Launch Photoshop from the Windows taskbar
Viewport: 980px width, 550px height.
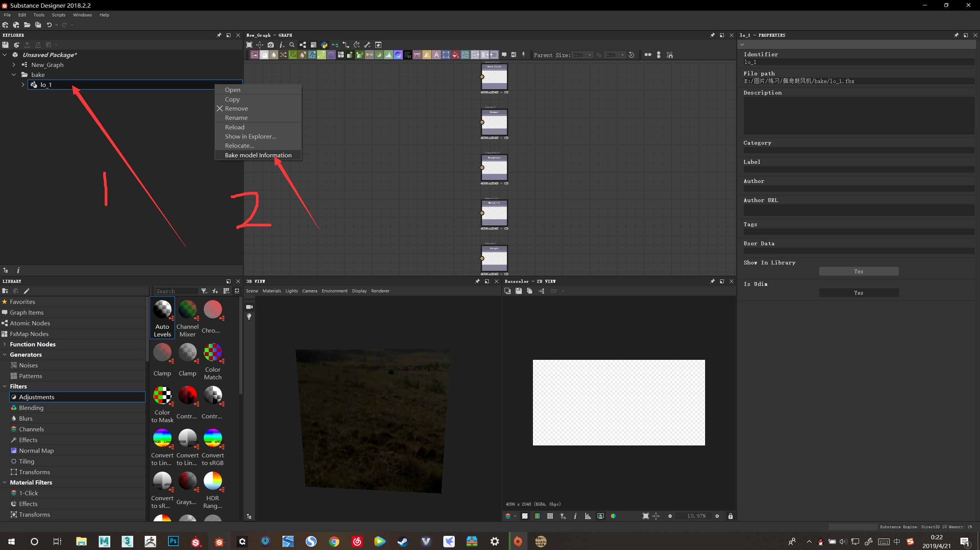pos(173,541)
